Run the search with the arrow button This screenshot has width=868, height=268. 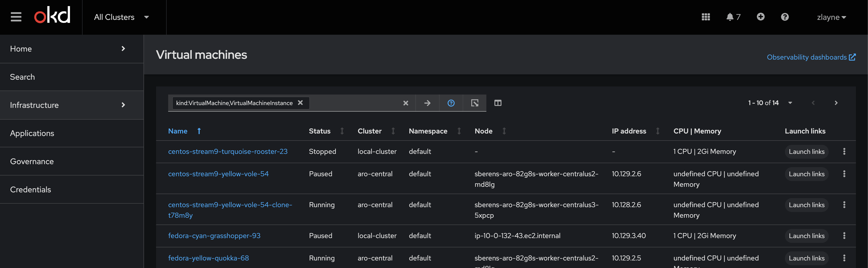coord(427,103)
